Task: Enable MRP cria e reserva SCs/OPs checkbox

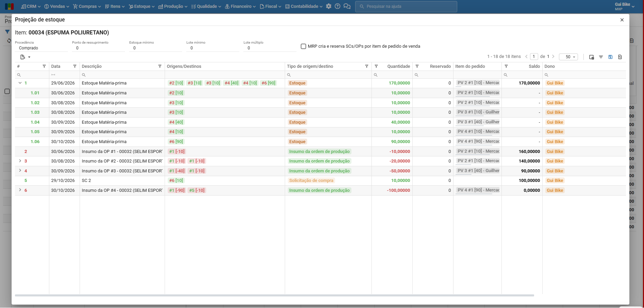Action: click(x=303, y=46)
